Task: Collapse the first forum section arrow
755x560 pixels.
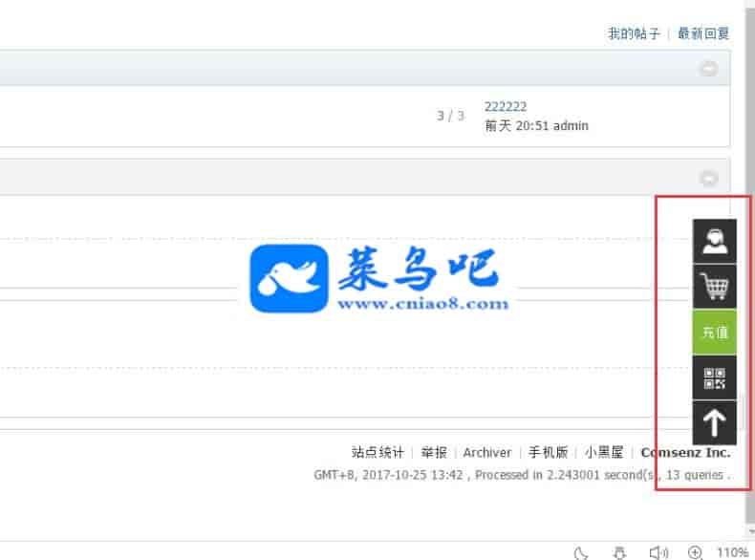Action: coord(708,69)
